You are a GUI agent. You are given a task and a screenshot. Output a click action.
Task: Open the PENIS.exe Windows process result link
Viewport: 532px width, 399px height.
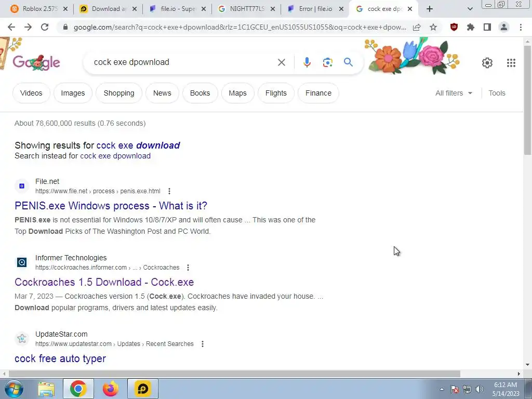[111, 206]
